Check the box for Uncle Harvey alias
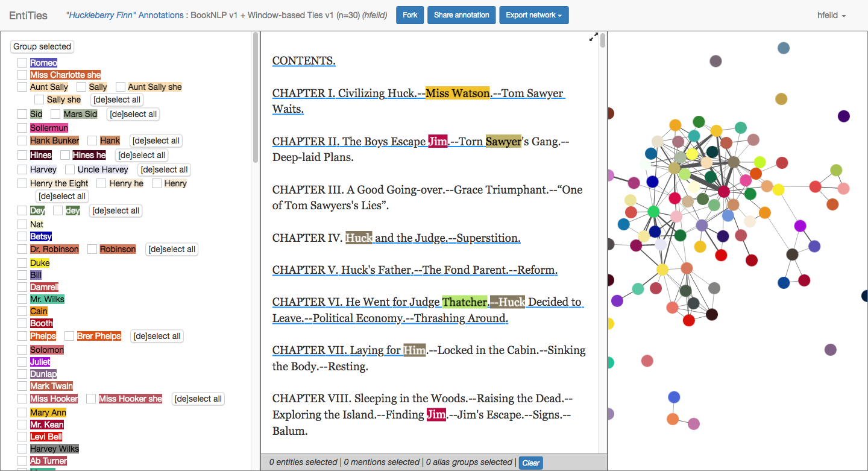Viewport: 868px width, 471px height. [70, 169]
